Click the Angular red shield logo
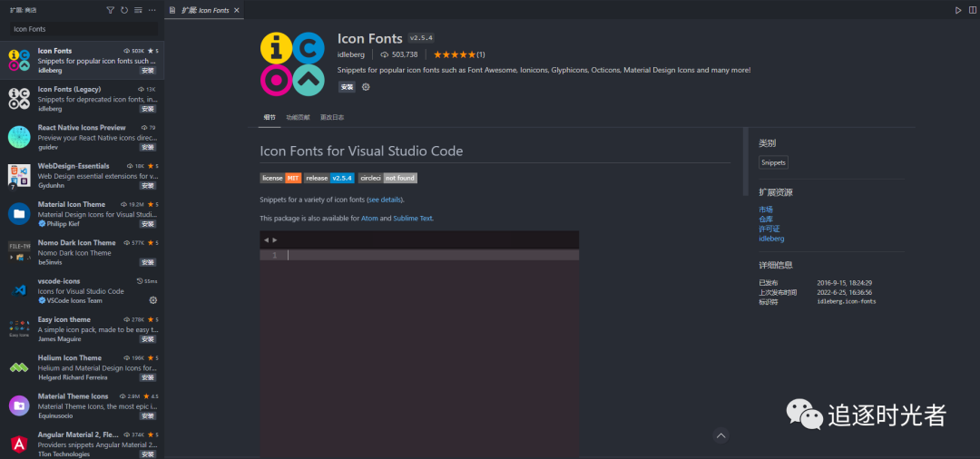The height and width of the screenshot is (459, 980). pyautogui.click(x=19, y=444)
